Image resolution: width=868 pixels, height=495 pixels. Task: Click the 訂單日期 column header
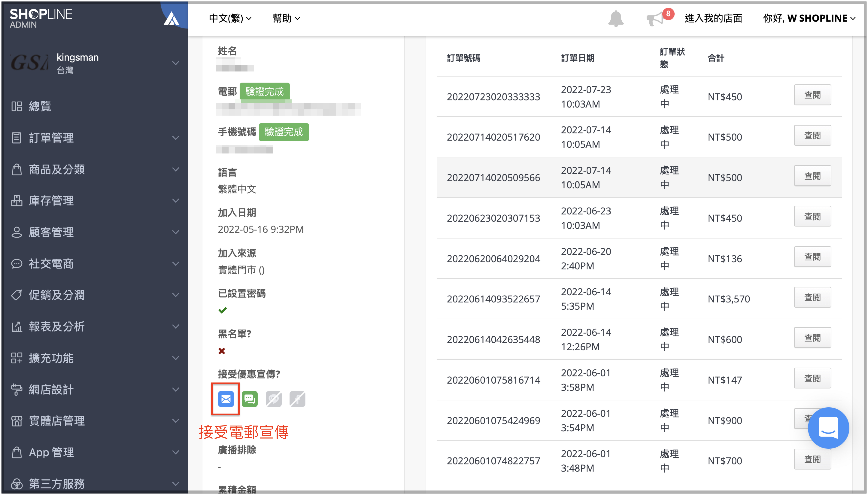[x=577, y=58]
